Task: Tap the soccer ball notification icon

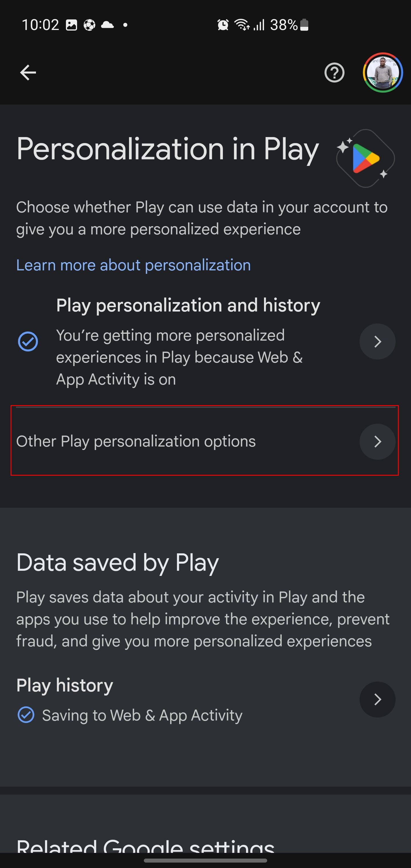Action: tap(89, 25)
